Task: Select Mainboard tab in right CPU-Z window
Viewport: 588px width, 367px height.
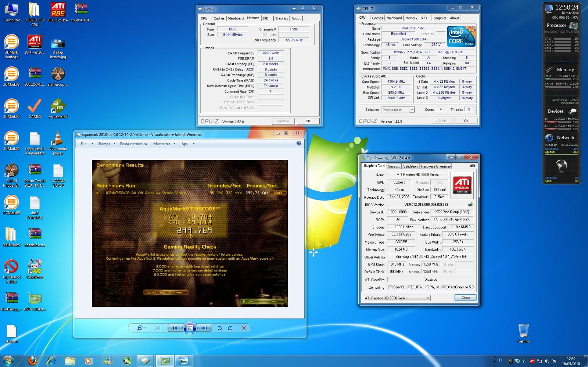Action: point(394,18)
